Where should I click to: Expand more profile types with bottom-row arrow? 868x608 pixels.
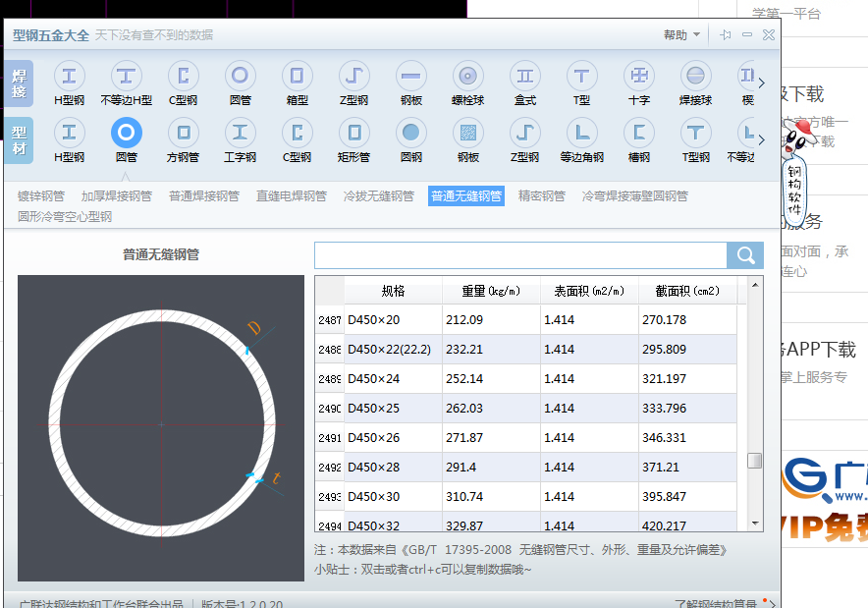(762, 140)
